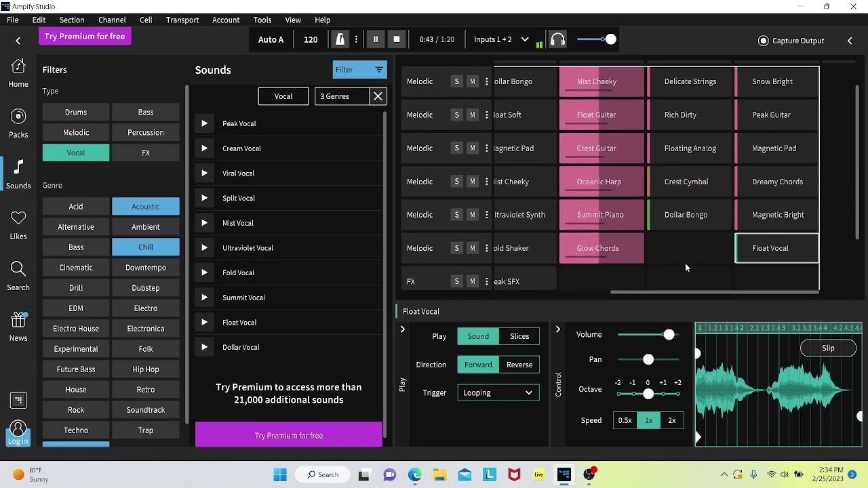Open the Channel menu

[x=112, y=20]
